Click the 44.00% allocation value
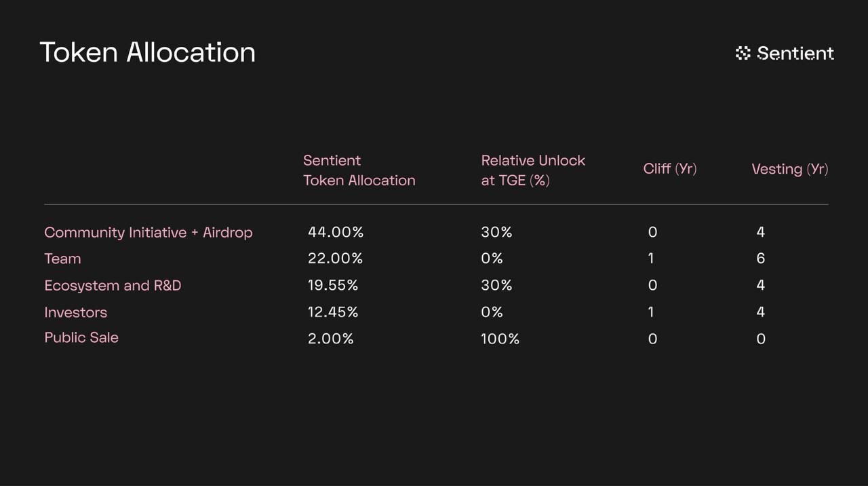Viewport: 868px width, 486px height. (335, 232)
